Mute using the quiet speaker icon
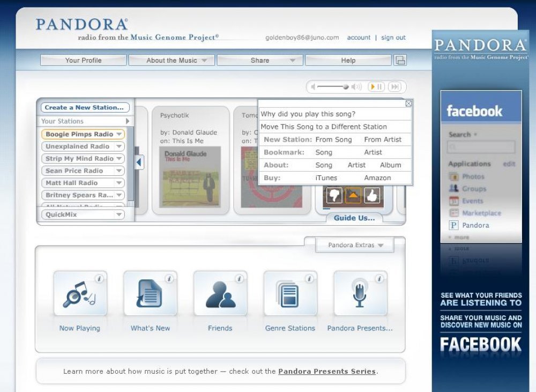The width and height of the screenshot is (536, 392). point(313,87)
